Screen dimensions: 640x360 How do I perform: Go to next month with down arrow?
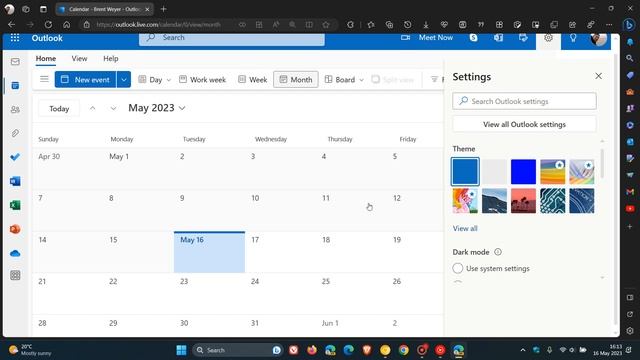[x=113, y=108]
